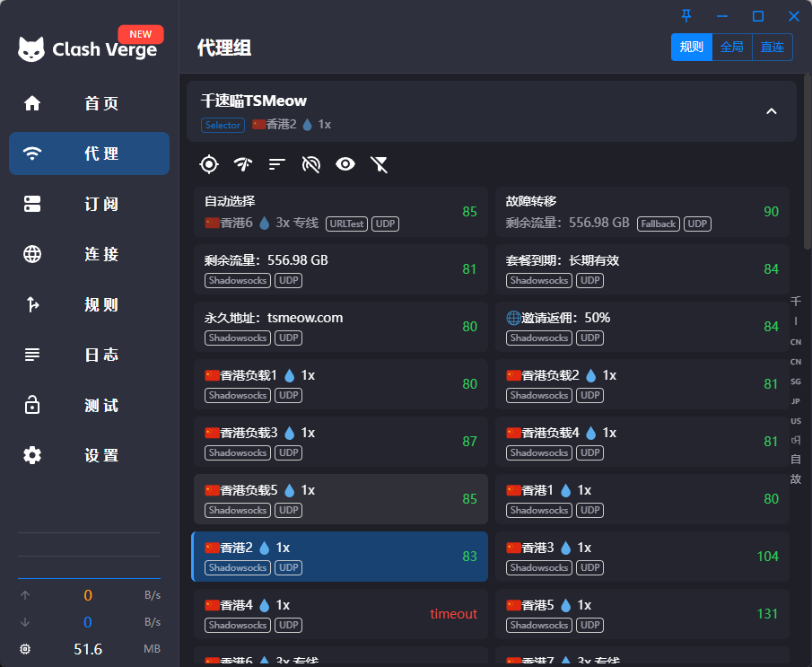Open the 日志 sidebar menu
Viewport: 812px width, 667px height.
pyautogui.click(x=89, y=355)
